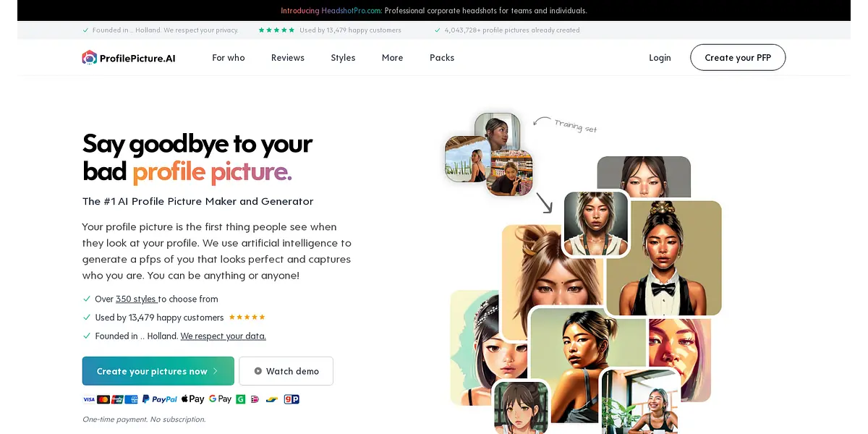Click the Mastercard payment icon
This screenshot has height=434, width=868.
103,399
